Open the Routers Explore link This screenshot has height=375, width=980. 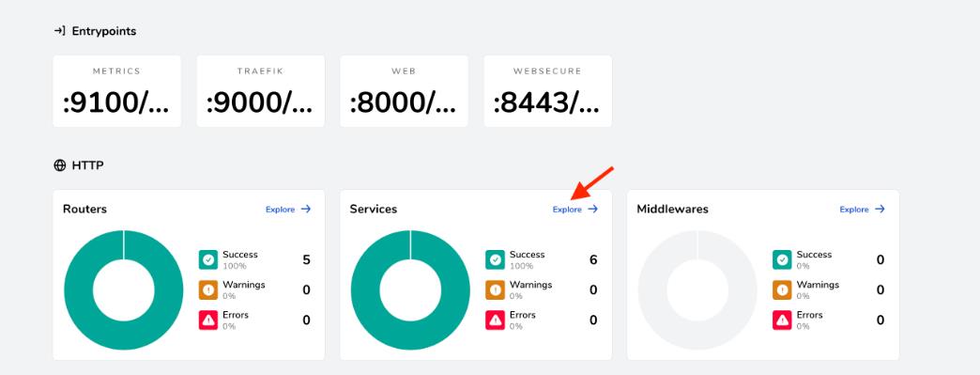[288, 209]
